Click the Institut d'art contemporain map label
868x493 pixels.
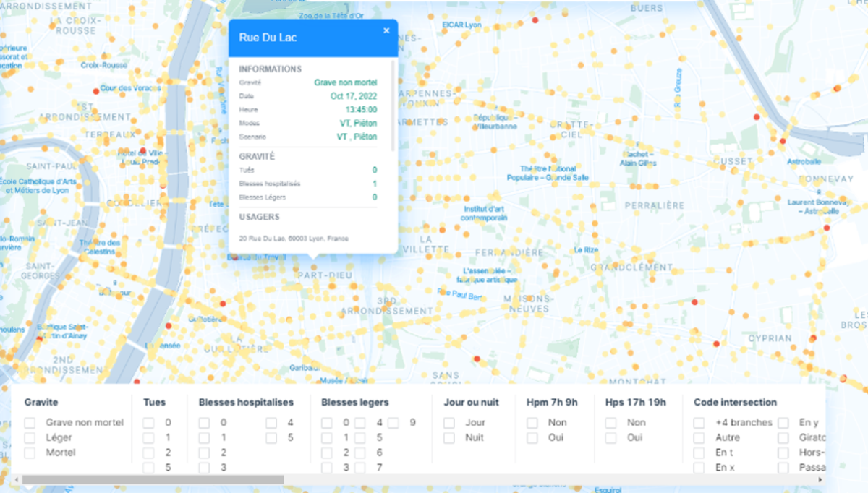tap(485, 213)
